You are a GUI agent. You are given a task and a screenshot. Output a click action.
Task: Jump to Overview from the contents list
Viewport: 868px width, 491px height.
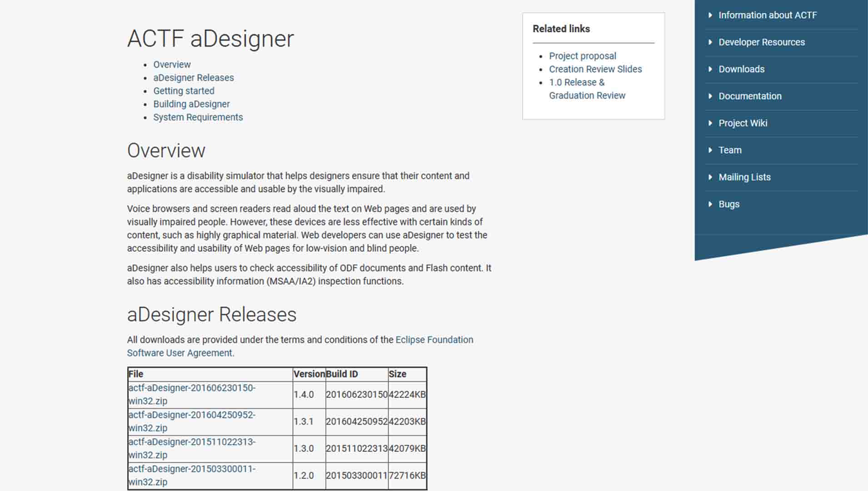(172, 64)
